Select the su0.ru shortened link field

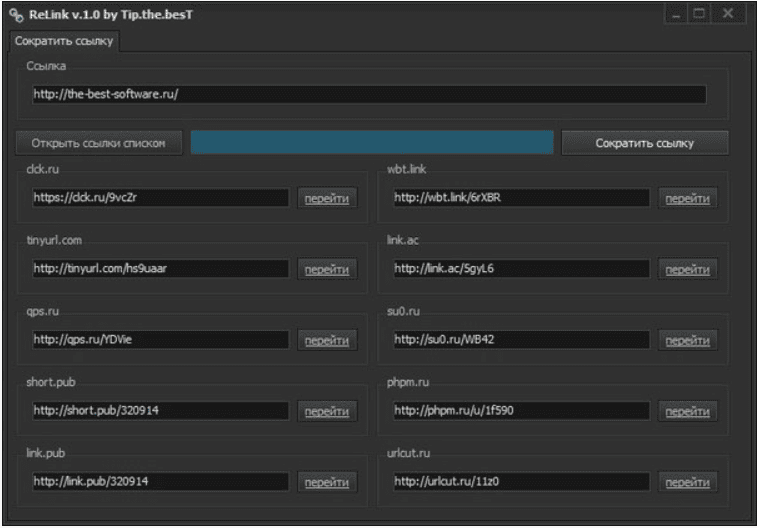tap(521, 339)
